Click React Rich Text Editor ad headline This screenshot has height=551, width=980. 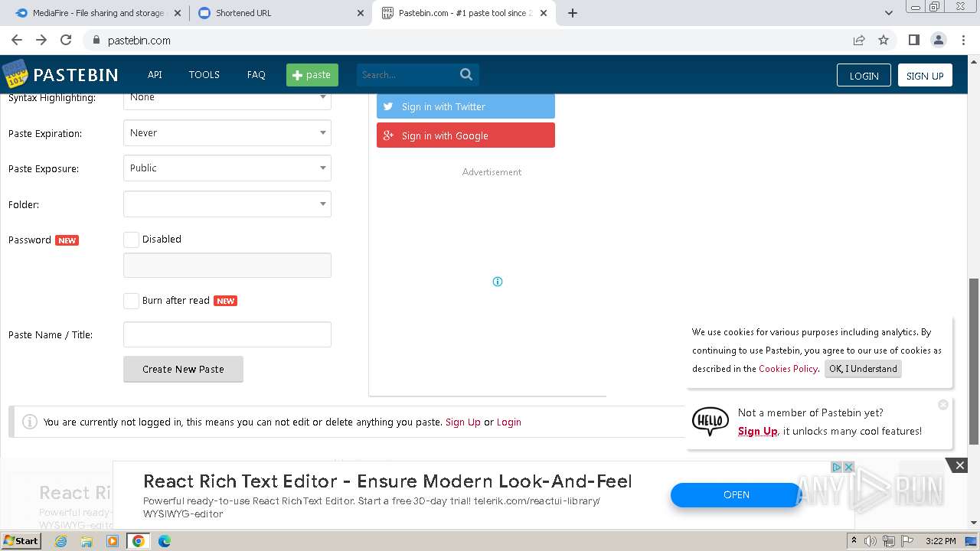pyautogui.click(x=387, y=481)
